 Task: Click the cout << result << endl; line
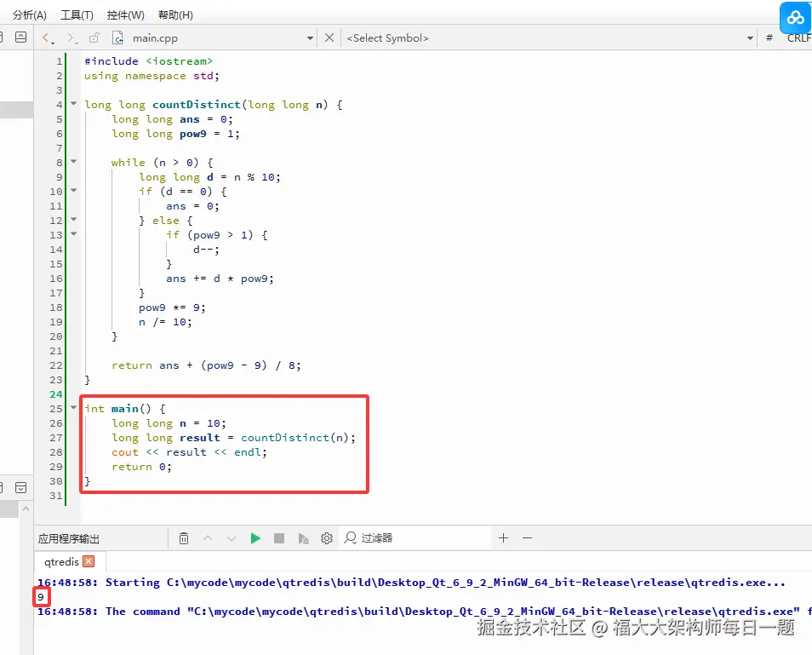click(189, 452)
